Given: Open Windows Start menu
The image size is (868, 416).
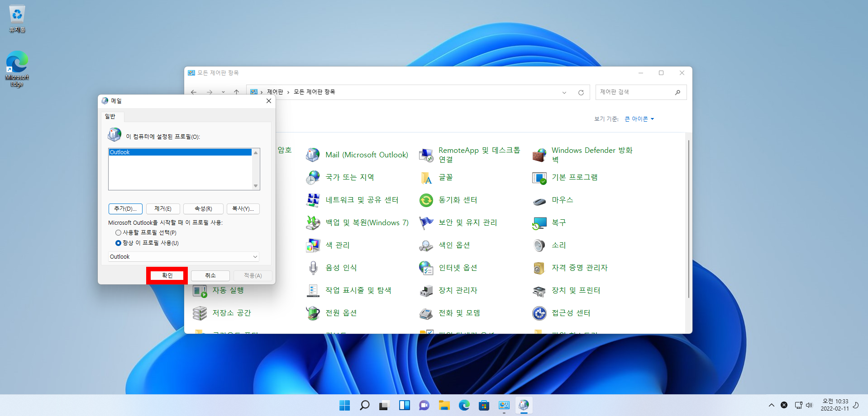Looking at the screenshot, I should tap(344, 405).
